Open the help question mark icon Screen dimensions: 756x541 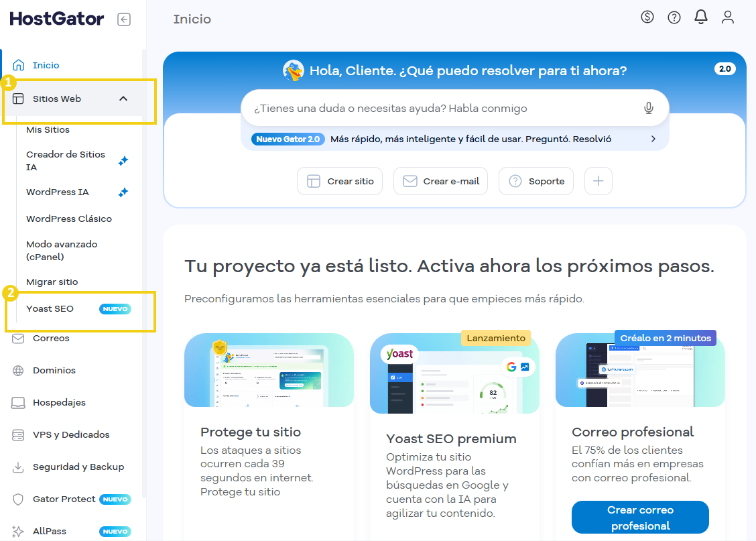674,18
